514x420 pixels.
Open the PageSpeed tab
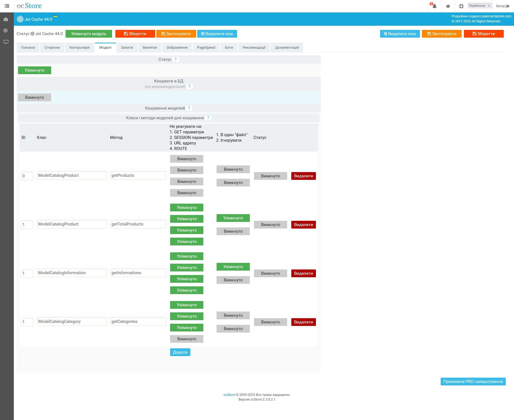pyautogui.click(x=206, y=48)
